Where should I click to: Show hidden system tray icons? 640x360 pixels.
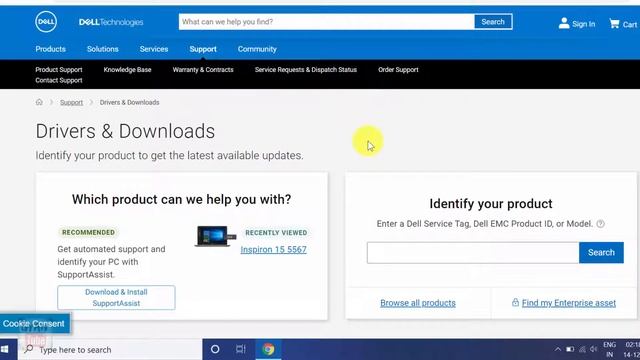[x=558, y=349]
